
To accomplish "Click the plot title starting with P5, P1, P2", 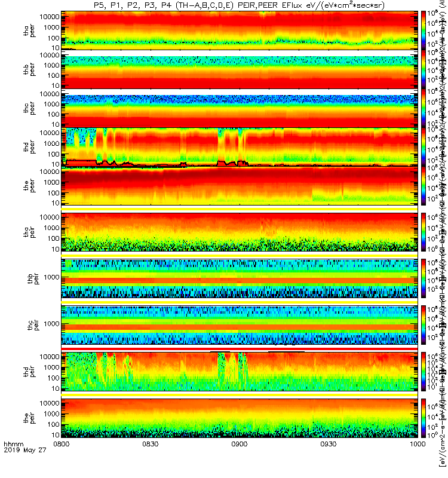I will click(240, 5).
